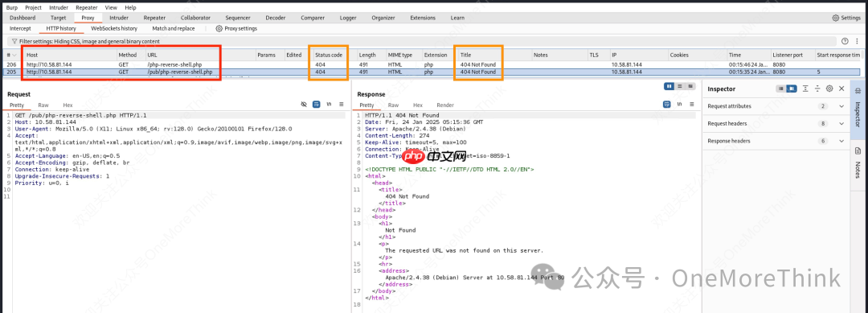868x313 pixels.
Task: Switch to the Decoder tab
Action: tap(275, 18)
